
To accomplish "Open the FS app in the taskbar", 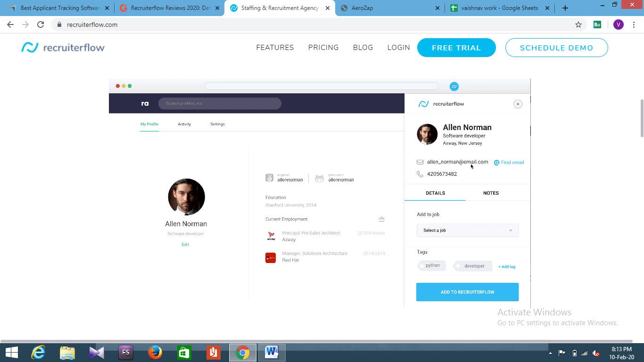I will (126, 353).
